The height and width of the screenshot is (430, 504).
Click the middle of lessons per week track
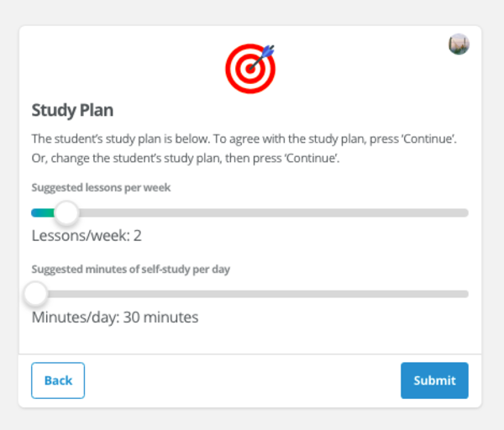249,212
